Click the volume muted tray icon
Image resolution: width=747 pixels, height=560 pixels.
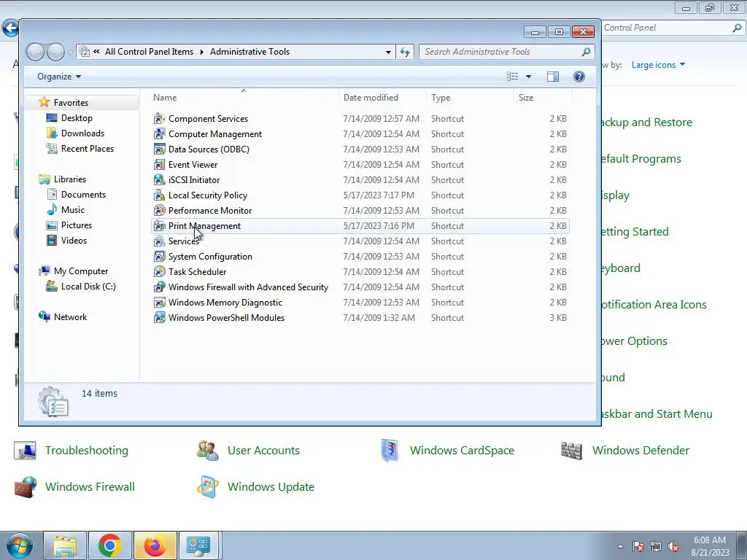click(x=673, y=547)
